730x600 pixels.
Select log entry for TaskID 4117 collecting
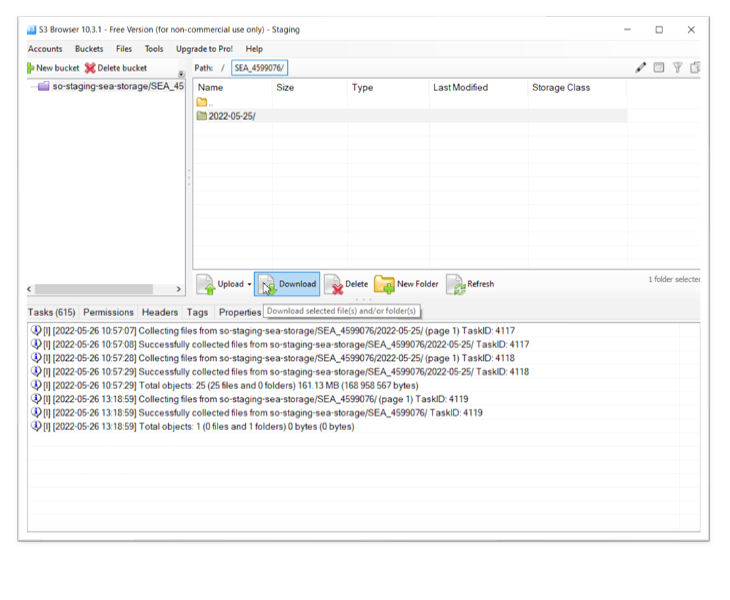click(x=273, y=331)
